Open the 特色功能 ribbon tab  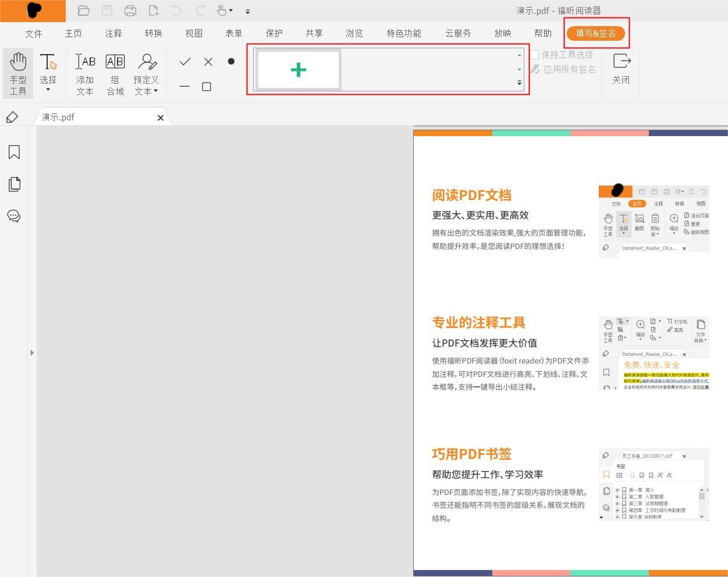tap(403, 33)
